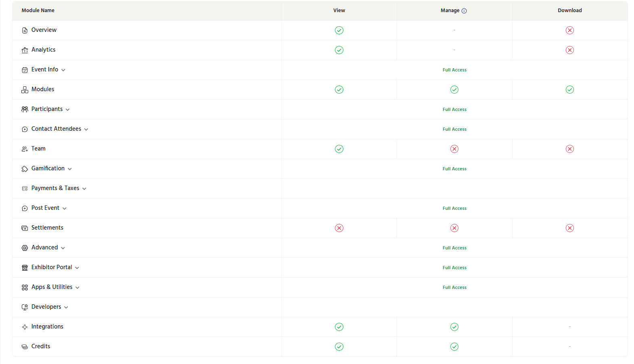The image size is (634, 364).
Task: Click the info icon next to Manage
Action: (x=464, y=11)
